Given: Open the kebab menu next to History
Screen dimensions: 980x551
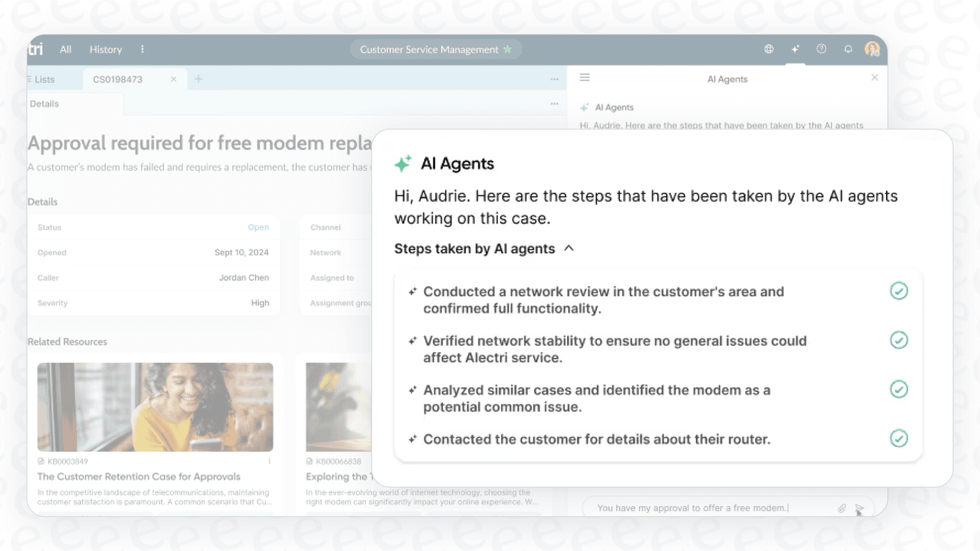Looking at the screenshot, I should coord(142,49).
